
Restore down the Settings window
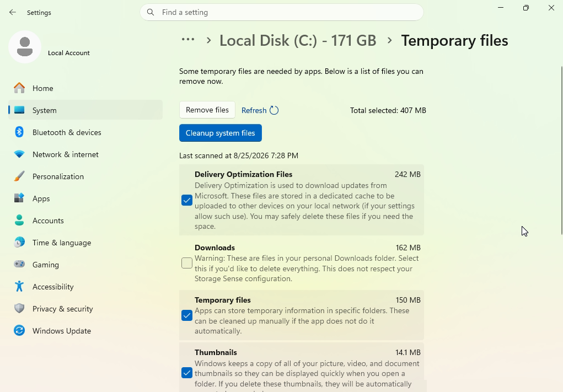click(x=526, y=8)
